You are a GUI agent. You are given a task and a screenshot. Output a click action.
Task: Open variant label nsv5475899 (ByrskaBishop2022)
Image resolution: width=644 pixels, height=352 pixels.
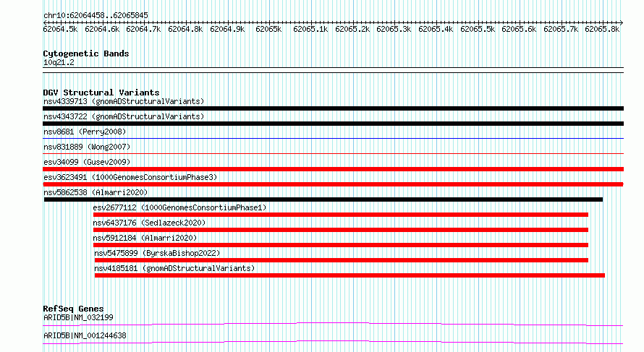[x=157, y=253]
